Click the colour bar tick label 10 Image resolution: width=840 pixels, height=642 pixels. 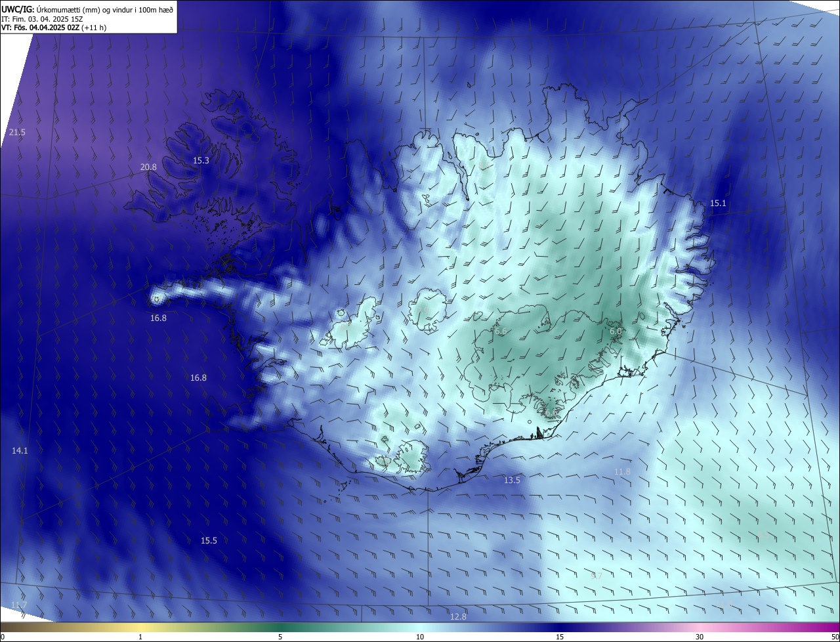tap(420, 637)
